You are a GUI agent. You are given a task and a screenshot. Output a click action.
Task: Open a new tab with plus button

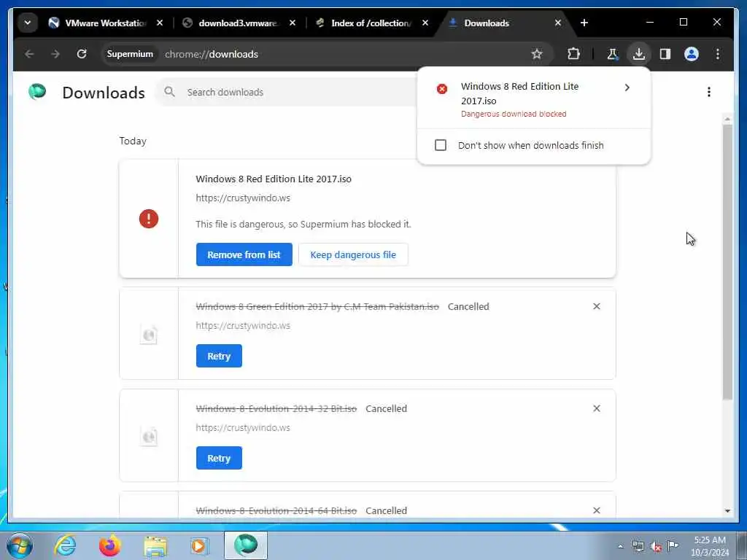point(584,23)
